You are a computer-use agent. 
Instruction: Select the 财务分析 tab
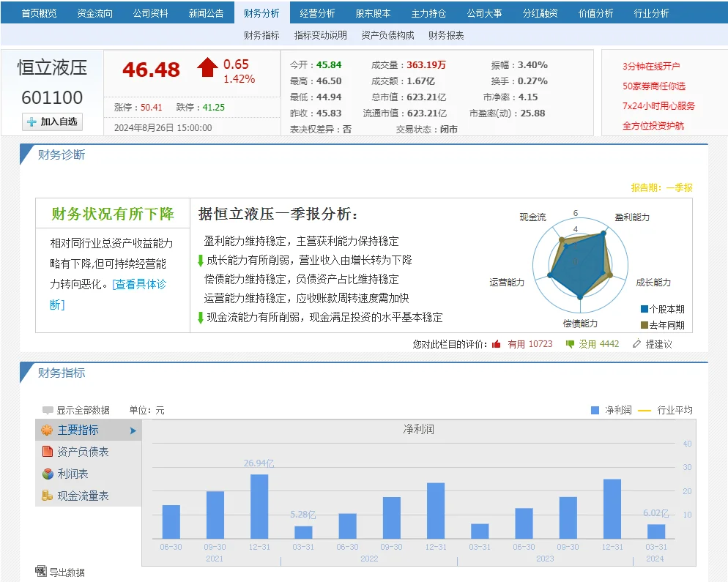click(262, 13)
